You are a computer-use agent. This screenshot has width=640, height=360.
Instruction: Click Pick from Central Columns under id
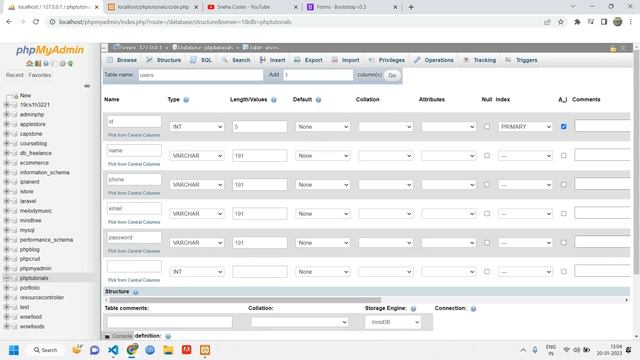134,135
